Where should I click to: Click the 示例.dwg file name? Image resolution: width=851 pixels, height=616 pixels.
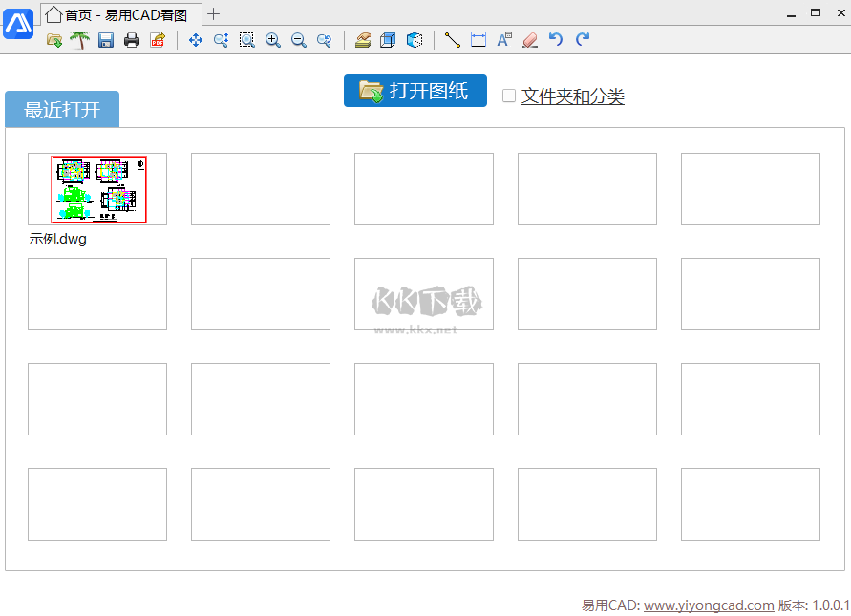(x=57, y=239)
